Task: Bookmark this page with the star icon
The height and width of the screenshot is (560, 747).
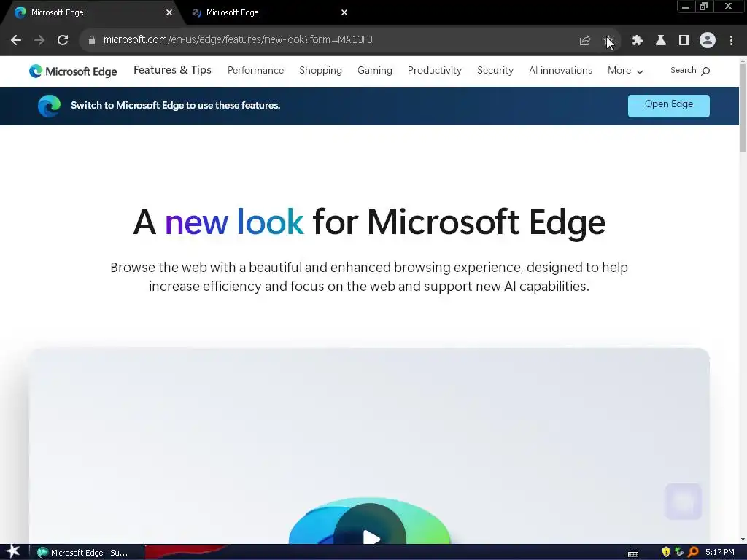Action: tap(608, 41)
